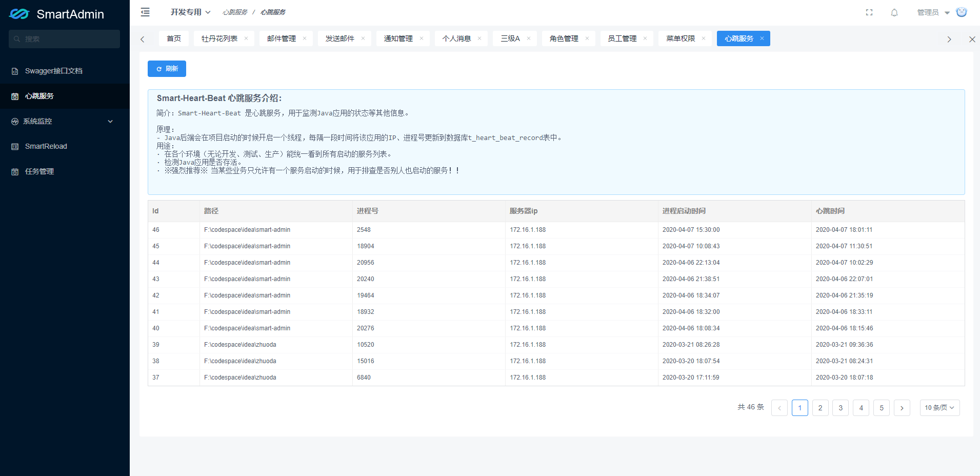
Task: Close the 邮件管理 tab
Action: (305, 38)
